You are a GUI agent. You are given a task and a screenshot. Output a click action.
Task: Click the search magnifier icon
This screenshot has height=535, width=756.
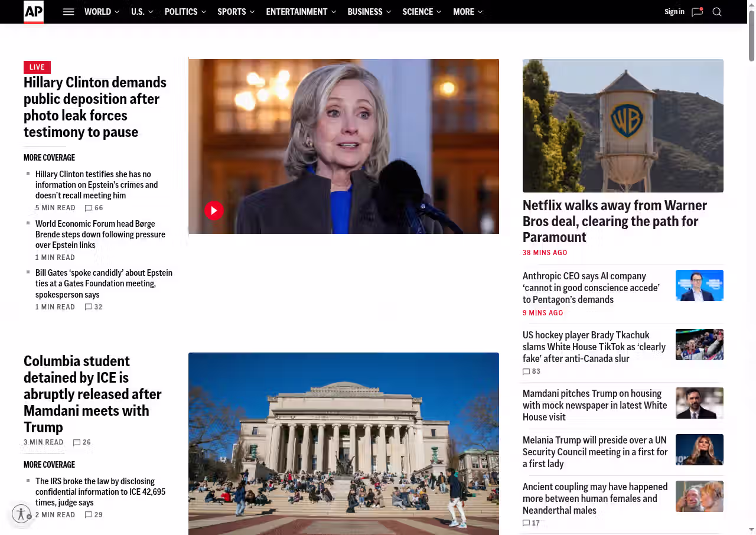pyautogui.click(x=717, y=12)
